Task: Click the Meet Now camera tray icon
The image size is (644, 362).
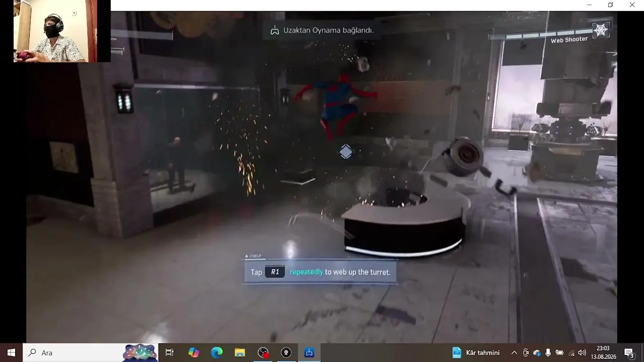Action: tap(526, 352)
